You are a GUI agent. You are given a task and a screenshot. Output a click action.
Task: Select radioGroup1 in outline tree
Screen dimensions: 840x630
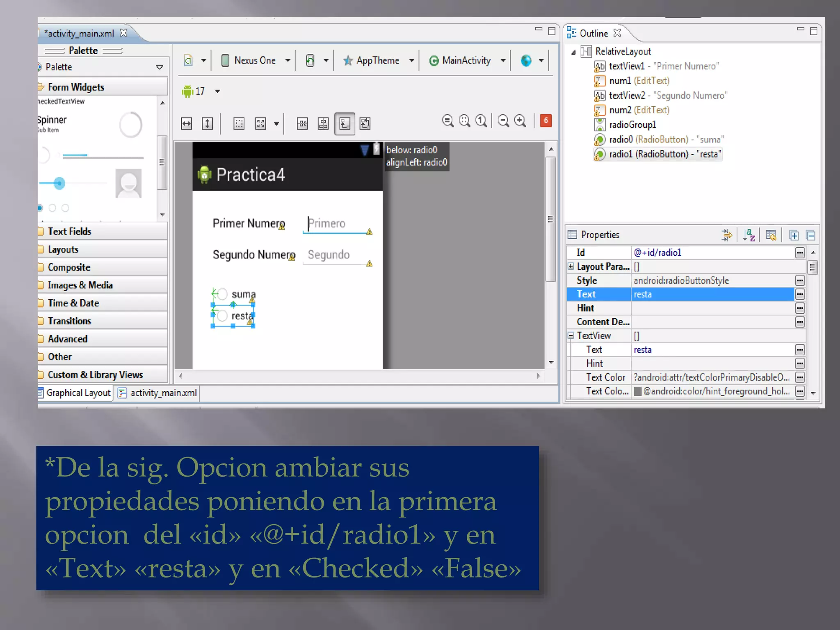click(x=625, y=125)
